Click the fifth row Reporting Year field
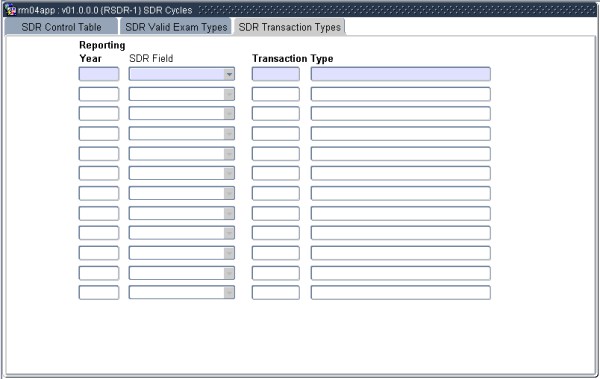 99,154
